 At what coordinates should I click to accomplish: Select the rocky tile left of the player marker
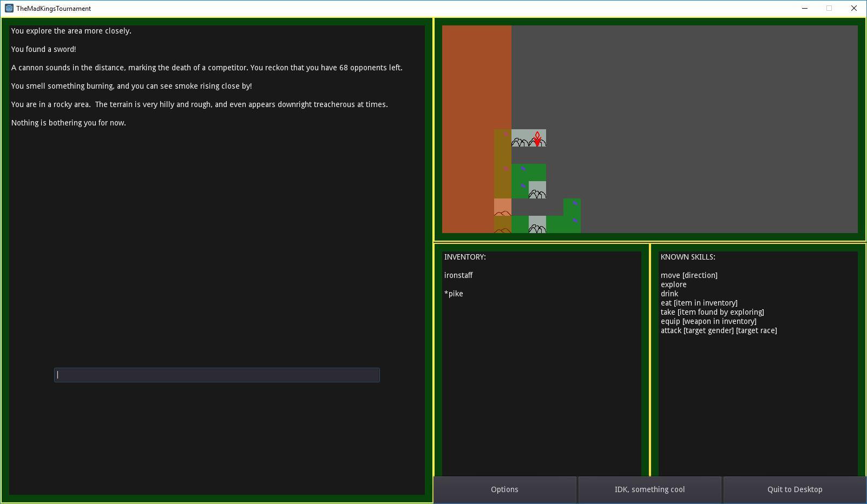520,138
